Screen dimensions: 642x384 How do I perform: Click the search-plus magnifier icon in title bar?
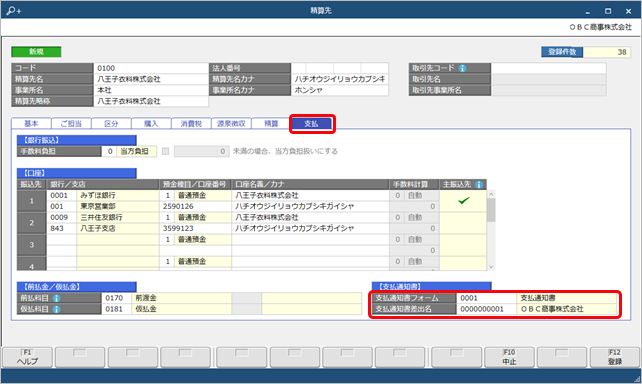tap(14, 11)
